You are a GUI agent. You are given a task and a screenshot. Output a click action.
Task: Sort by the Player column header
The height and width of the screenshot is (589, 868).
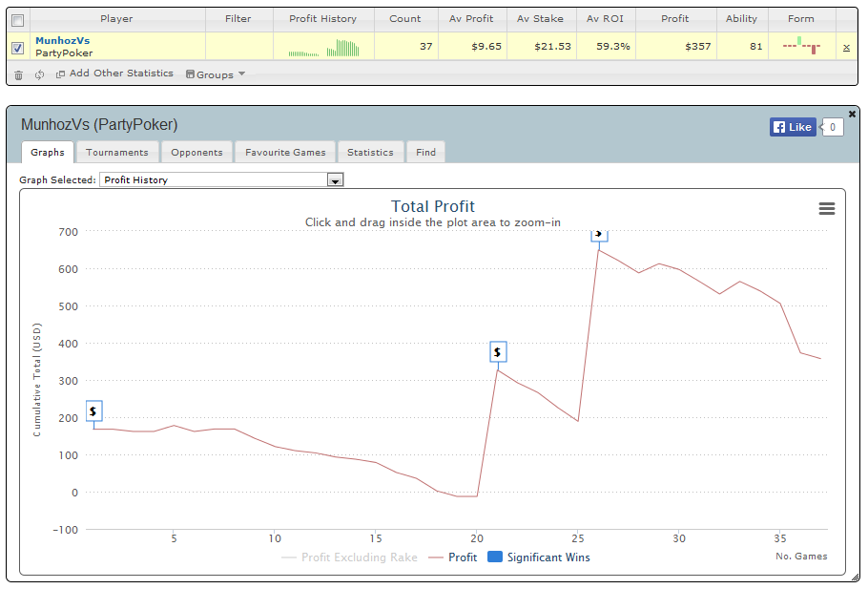tap(116, 19)
